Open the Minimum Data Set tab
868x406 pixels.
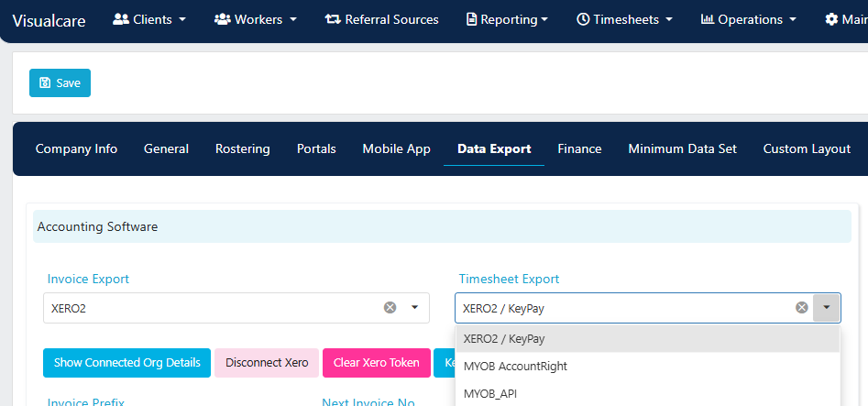683,149
